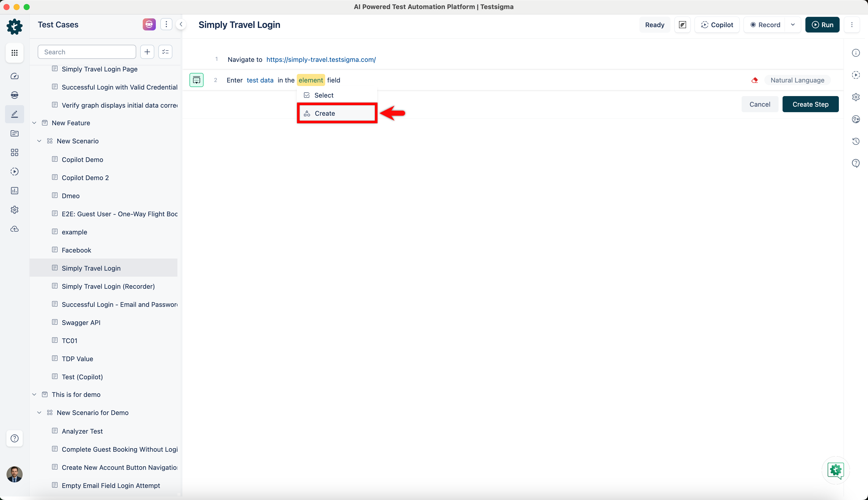Image resolution: width=868 pixels, height=500 pixels.
Task: Open the history icon in the right sidebar
Action: 856,141
